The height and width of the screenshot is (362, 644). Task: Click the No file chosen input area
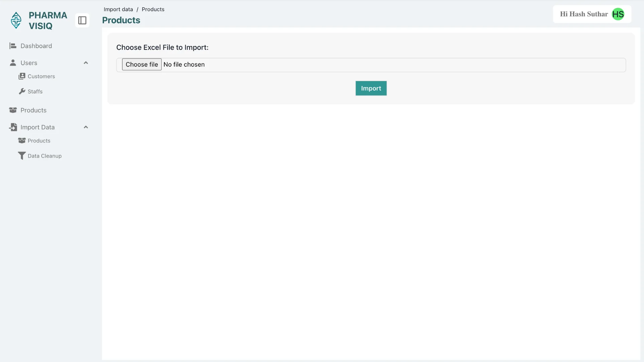184,64
